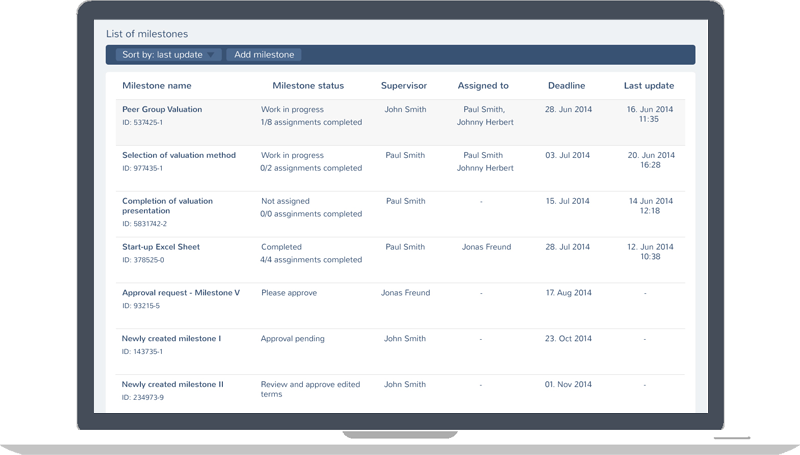This screenshot has width=800, height=455.
Task: Select the Assigned to column header
Action: 483,86
